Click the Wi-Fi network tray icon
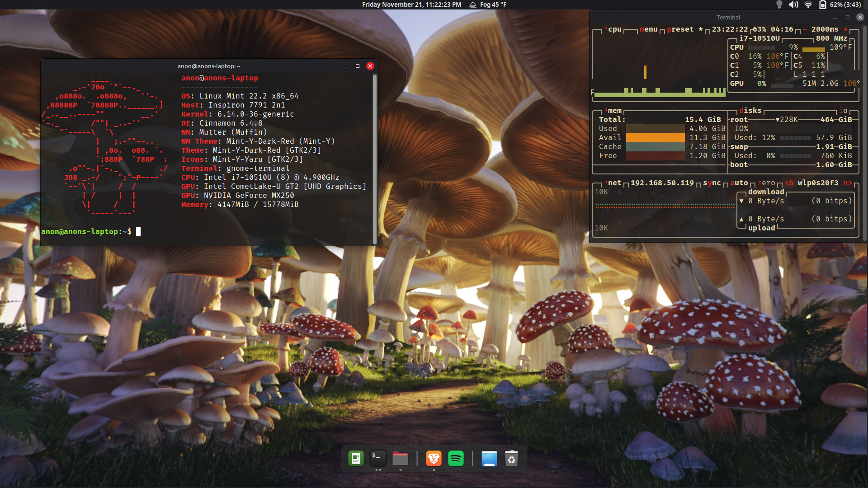Viewport: 868px width, 488px height. pos(808,5)
